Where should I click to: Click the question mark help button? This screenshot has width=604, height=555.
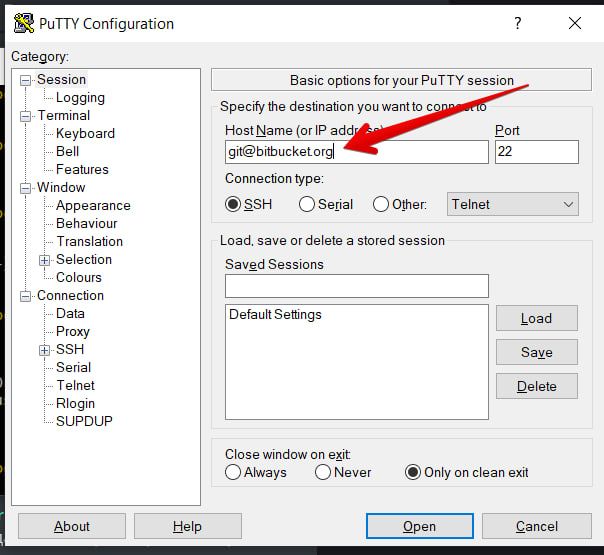pyautogui.click(x=518, y=23)
